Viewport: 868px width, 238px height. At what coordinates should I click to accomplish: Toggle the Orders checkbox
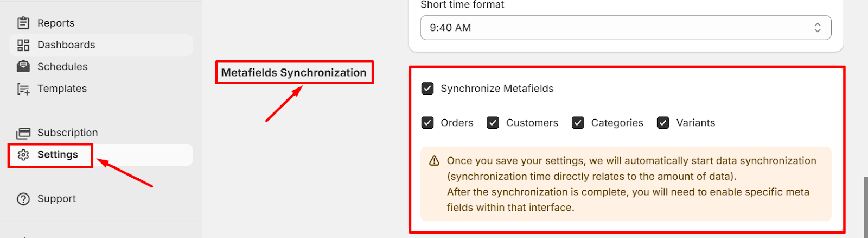pyautogui.click(x=427, y=123)
